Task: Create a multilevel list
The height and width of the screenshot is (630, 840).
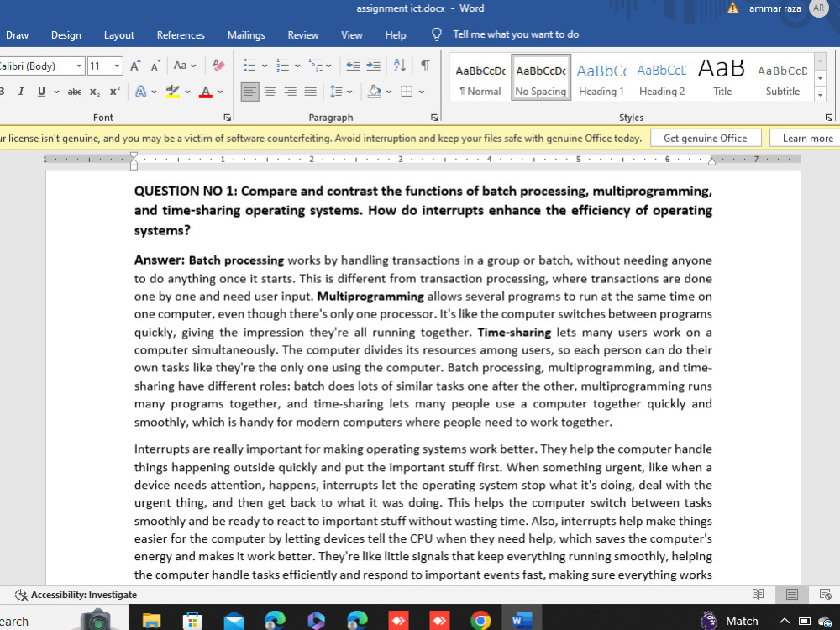Action: (315, 66)
